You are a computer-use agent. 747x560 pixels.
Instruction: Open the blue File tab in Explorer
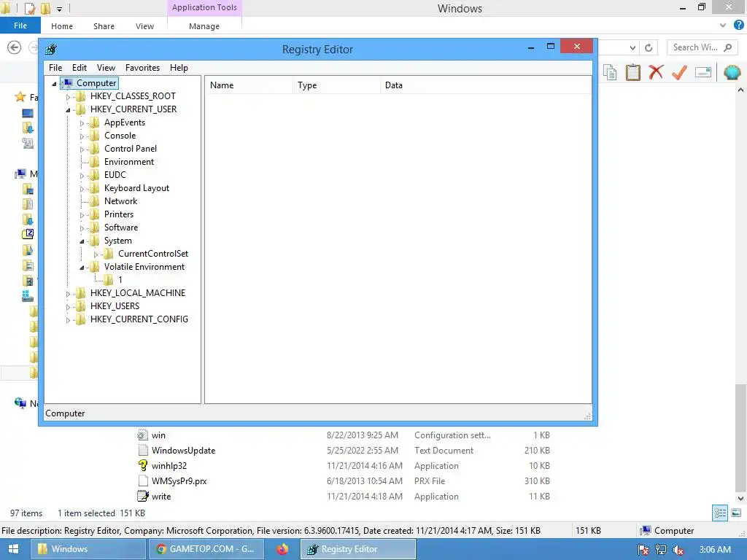20,26
